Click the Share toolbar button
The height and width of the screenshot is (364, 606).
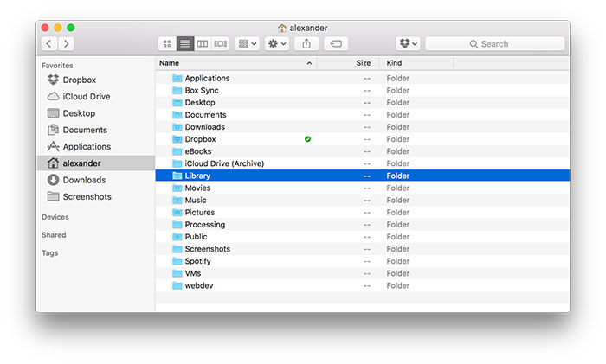(306, 43)
